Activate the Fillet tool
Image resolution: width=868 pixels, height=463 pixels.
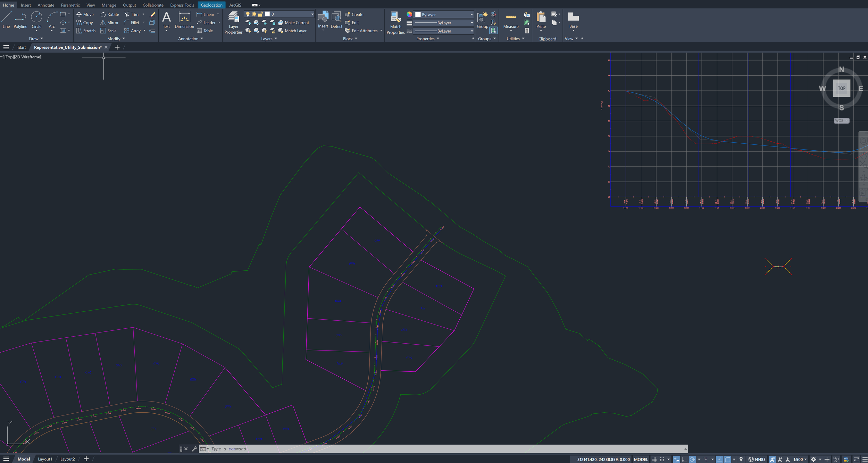coord(132,23)
